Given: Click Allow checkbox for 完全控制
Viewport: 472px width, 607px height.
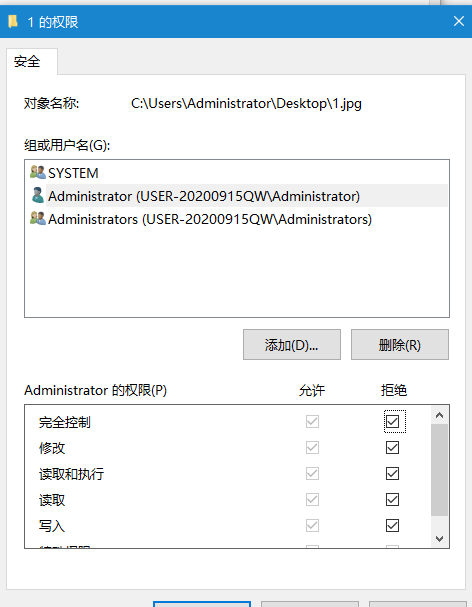Looking at the screenshot, I should pos(312,422).
